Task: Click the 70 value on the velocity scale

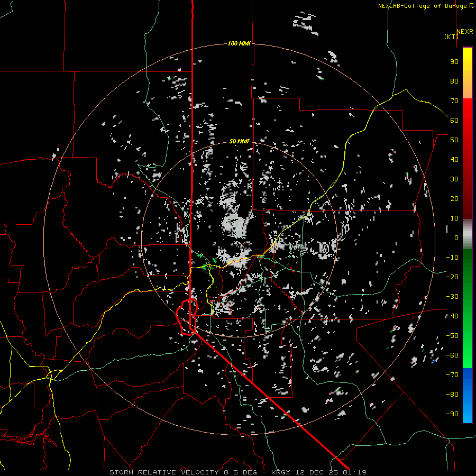Action: click(454, 101)
